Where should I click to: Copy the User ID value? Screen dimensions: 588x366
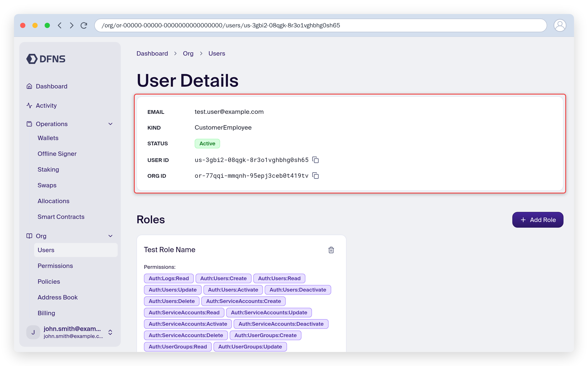tap(315, 160)
